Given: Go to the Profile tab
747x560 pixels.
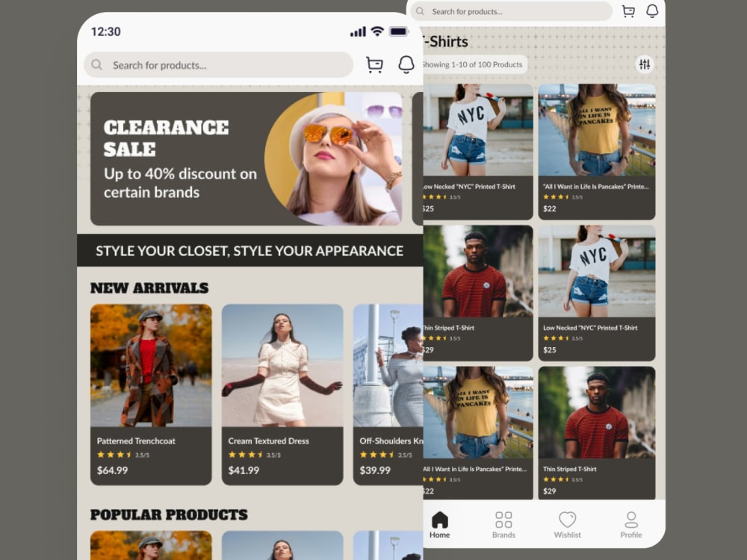Looking at the screenshot, I should point(631,525).
